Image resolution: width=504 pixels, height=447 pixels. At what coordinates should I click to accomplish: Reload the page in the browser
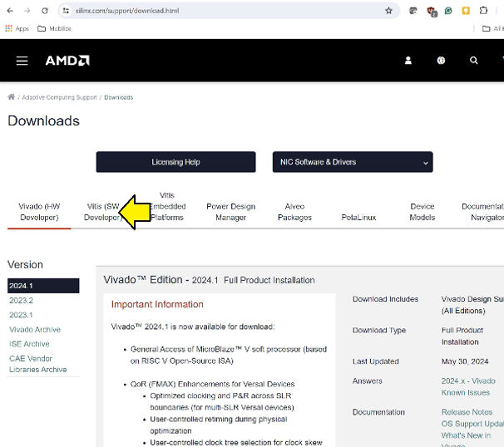pyautogui.click(x=44, y=11)
